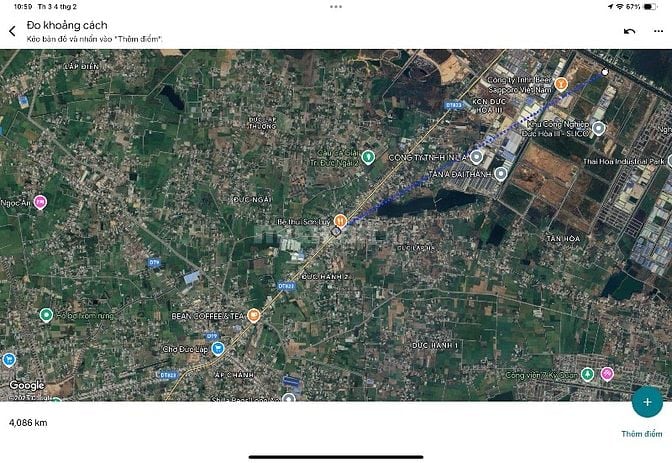Tap the home indicator bar
Image resolution: width=672 pixels, height=463 pixels.
click(x=336, y=457)
